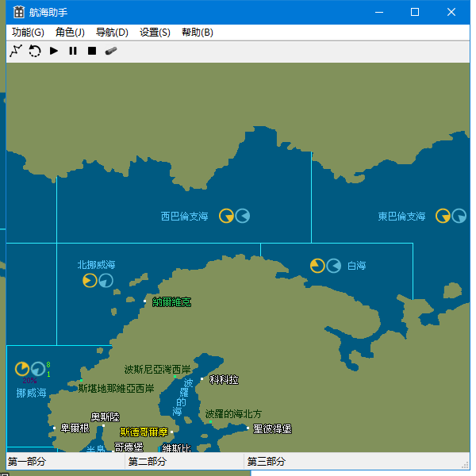476x476 pixels.
Task: Click the telescope icon in toolbar
Action: pyautogui.click(x=111, y=51)
